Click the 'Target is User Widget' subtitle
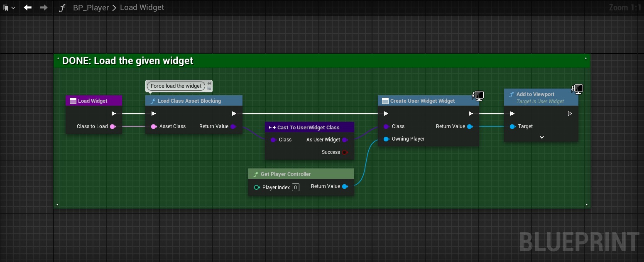The image size is (644, 262). [x=540, y=101]
